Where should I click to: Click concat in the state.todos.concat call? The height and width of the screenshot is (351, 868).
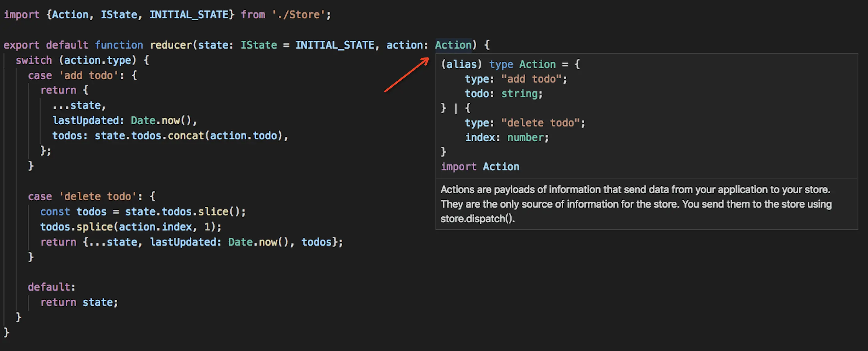click(x=186, y=135)
